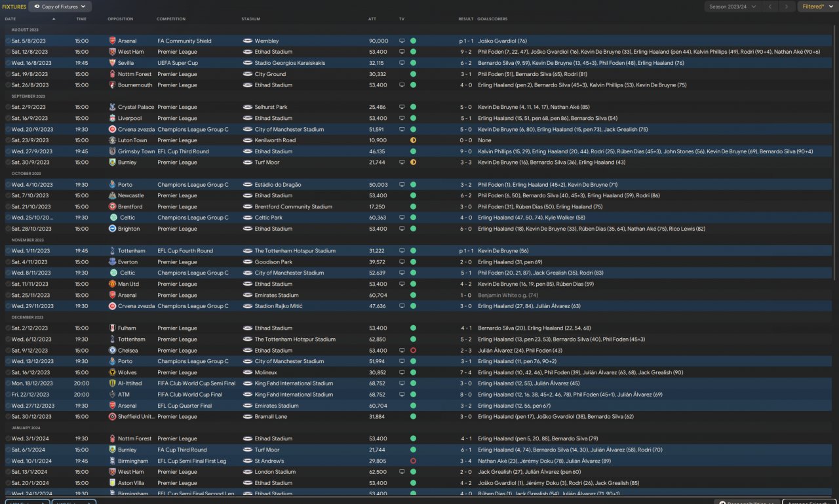Toggle the selection circle for Sat, 28/10/2023
Viewport: 839px width, 504px height.
(x=8, y=229)
